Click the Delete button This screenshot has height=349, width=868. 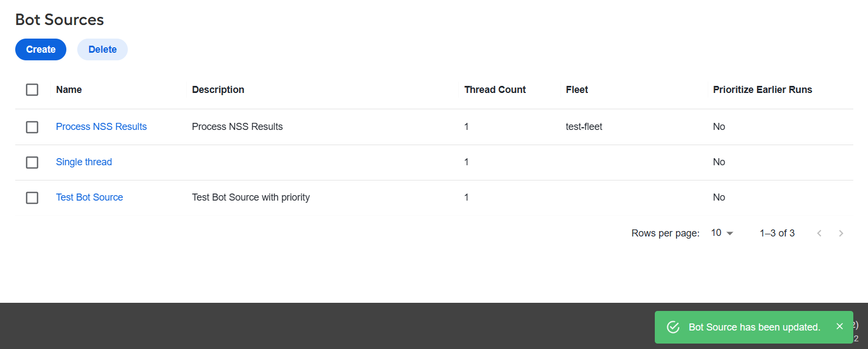102,49
